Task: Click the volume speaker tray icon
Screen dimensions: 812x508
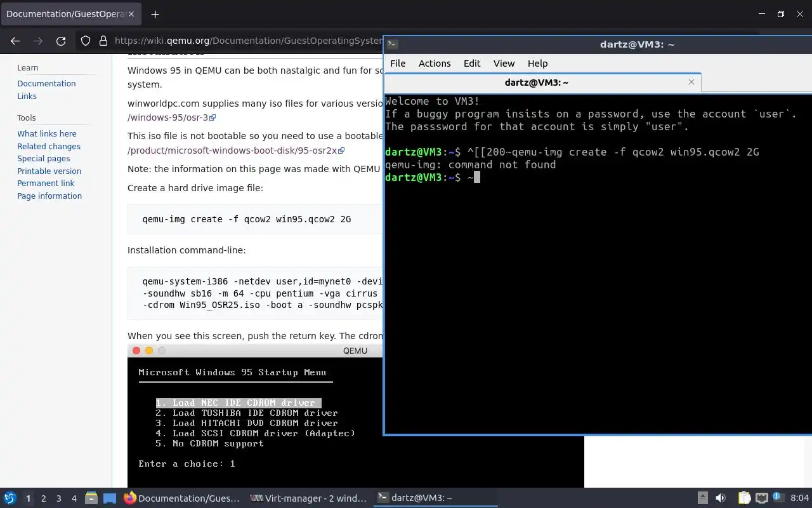Action: coord(720,498)
